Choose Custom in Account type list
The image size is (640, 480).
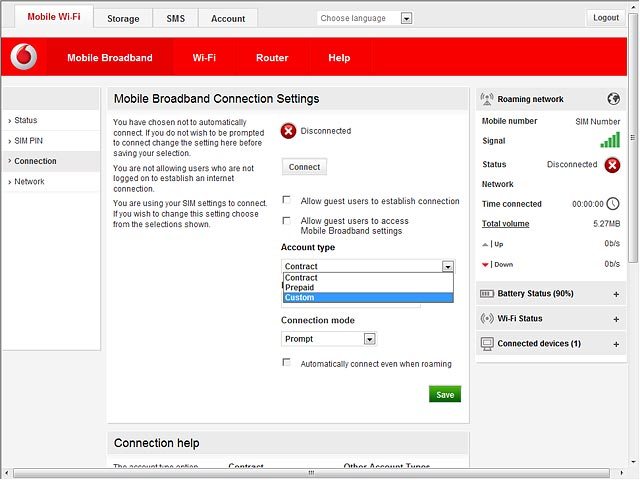368,298
